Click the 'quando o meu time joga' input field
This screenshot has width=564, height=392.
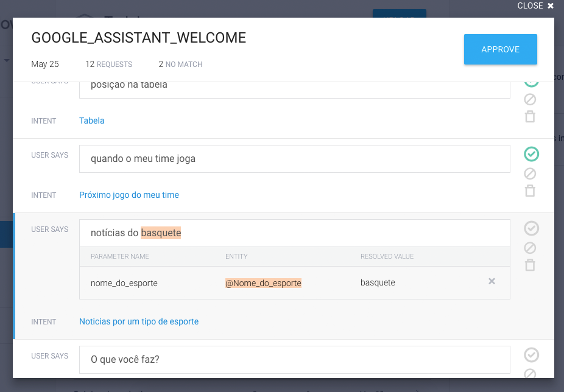295,159
